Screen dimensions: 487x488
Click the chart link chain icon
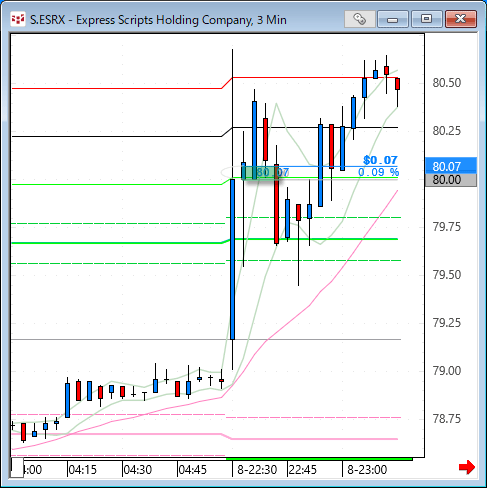pos(359,19)
